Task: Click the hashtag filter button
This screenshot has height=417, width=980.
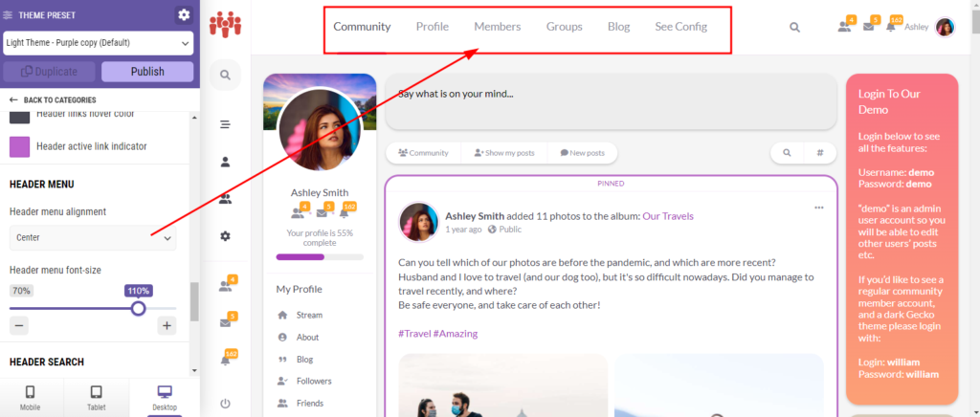Action: [820, 153]
